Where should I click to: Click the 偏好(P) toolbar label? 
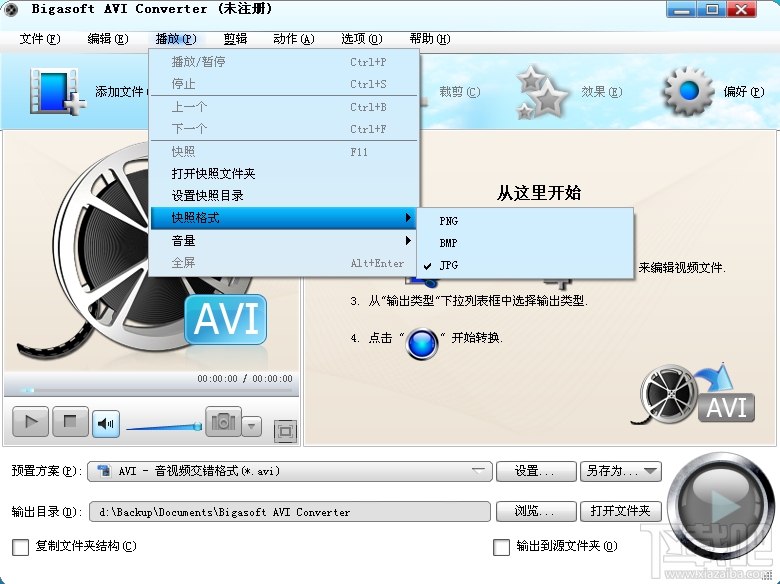[x=744, y=92]
